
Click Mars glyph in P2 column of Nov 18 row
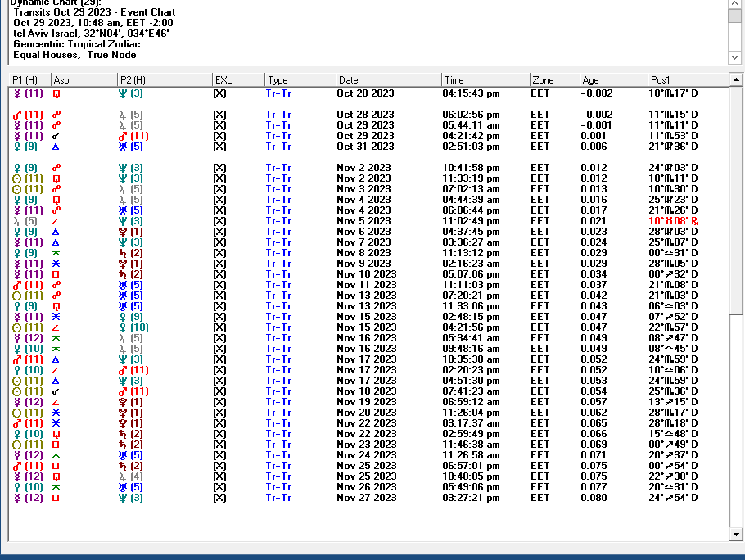[123, 391]
